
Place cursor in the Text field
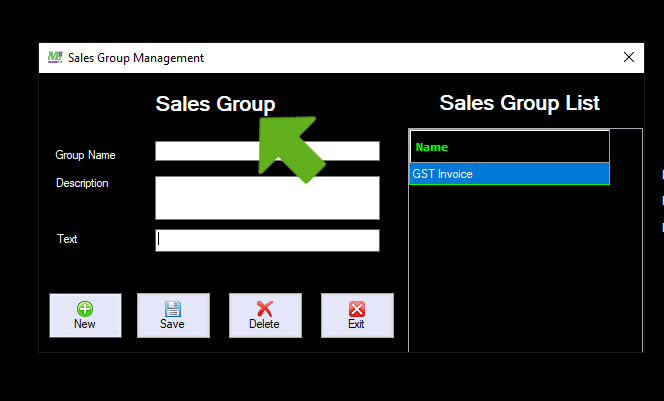coord(267,240)
